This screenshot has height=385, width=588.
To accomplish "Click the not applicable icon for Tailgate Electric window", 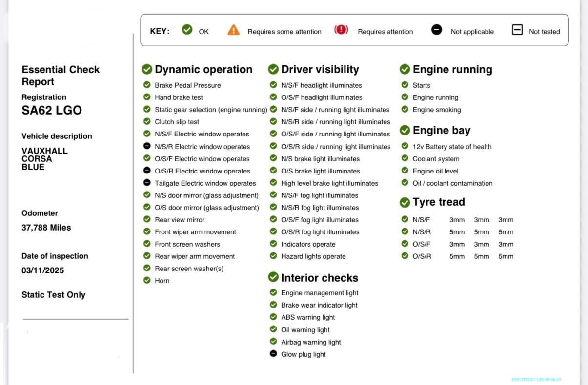I will [x=147, y=183].
